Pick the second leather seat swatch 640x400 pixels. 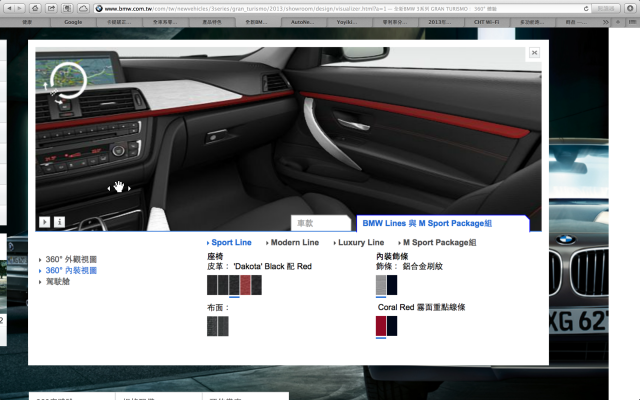[x=223, y=285]
